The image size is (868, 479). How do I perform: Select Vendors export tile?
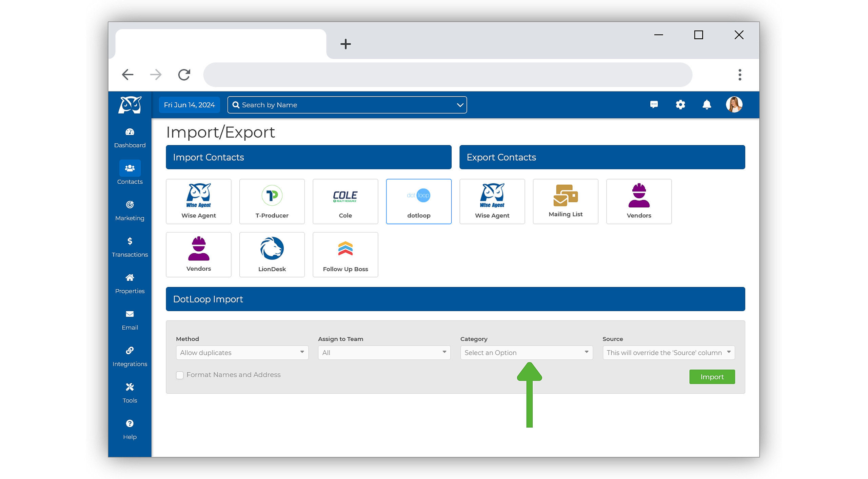tap(639, 201)
